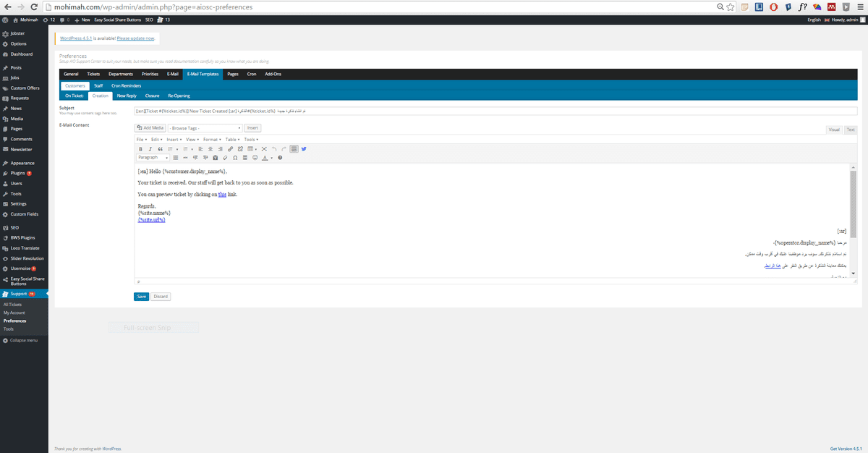Open the Priorities tab
Image resolution: width=868 pixels, height=453 pixels.
[150, 74]
